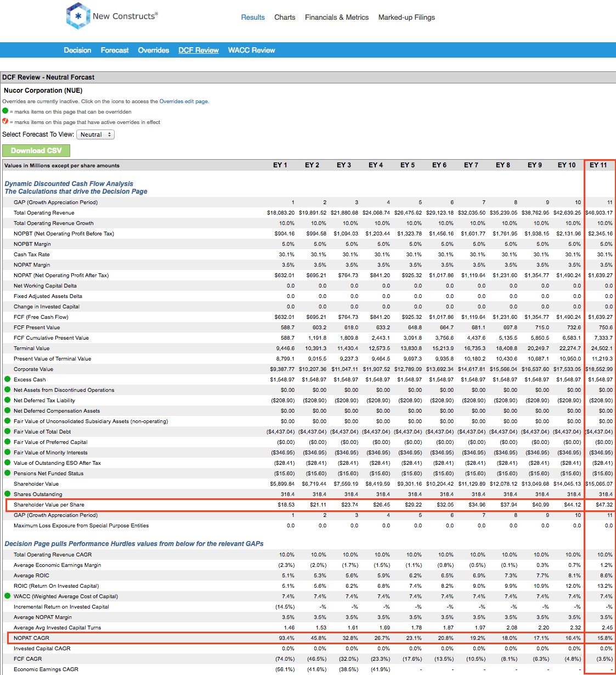Screen dimensions: 616x675
Task: Click the Download CSV button
Action: (x=36, y=150)
